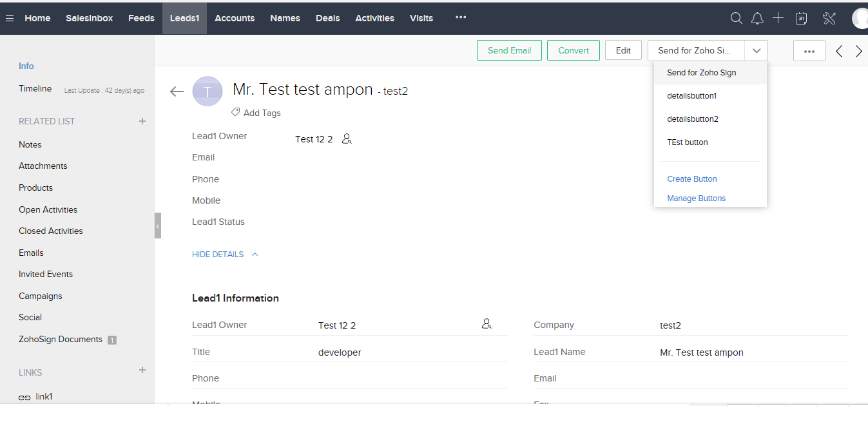Open the global search icon
This screenshot has width=868, height=424.
[x=736, y=18]
